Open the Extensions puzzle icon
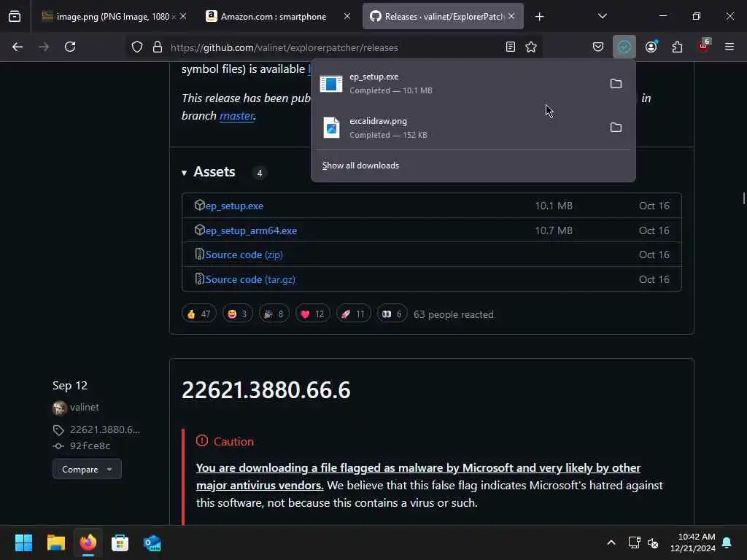This screenshot has width=747, height=560. 677,47
